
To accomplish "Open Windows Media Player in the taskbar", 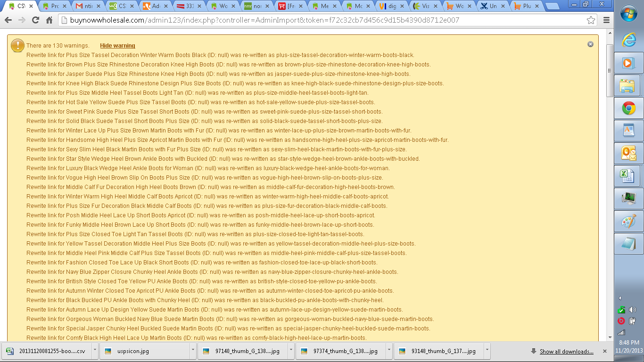I will (628, 63).
